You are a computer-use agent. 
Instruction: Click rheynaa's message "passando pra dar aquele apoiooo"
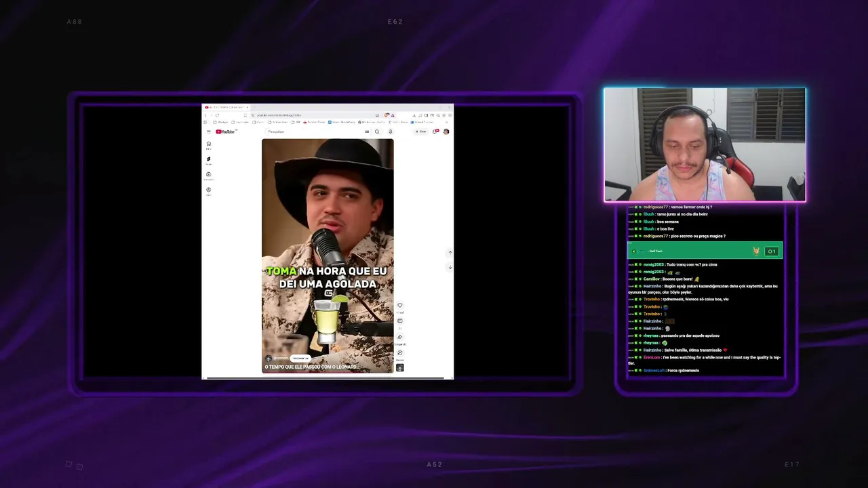click(x=690, y=335)
